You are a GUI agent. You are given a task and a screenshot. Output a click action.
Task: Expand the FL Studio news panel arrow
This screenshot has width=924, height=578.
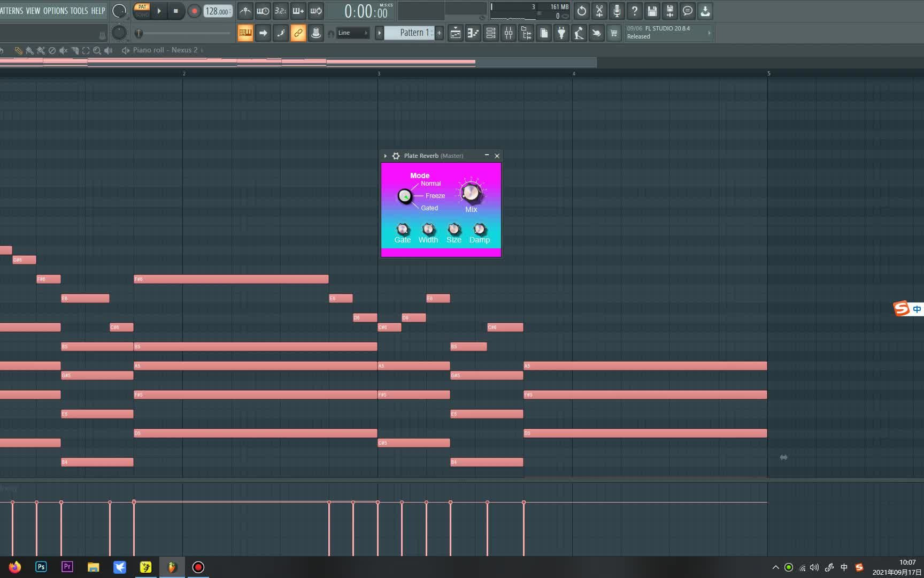click(x=710, y=33)
